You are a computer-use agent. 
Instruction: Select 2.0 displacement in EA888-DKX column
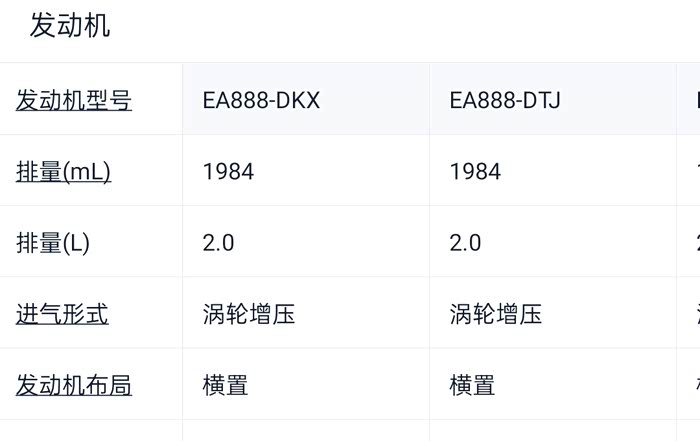tap(218, 243)
